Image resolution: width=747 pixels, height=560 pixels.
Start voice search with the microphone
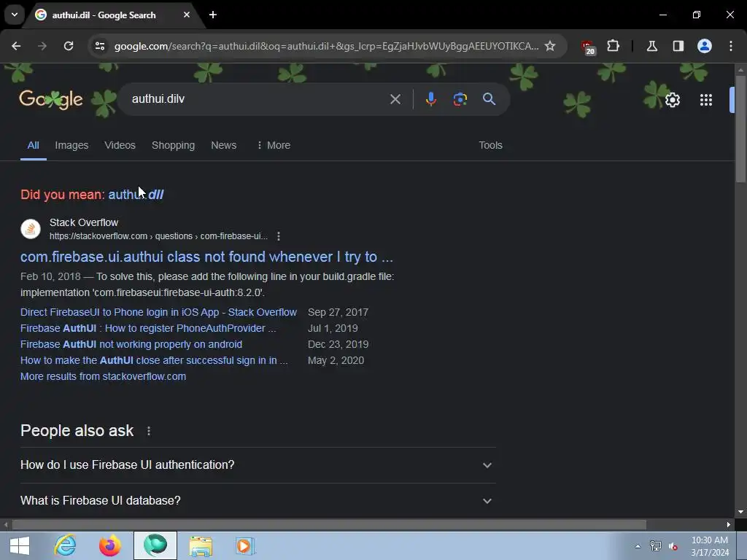tap(430, 99)
